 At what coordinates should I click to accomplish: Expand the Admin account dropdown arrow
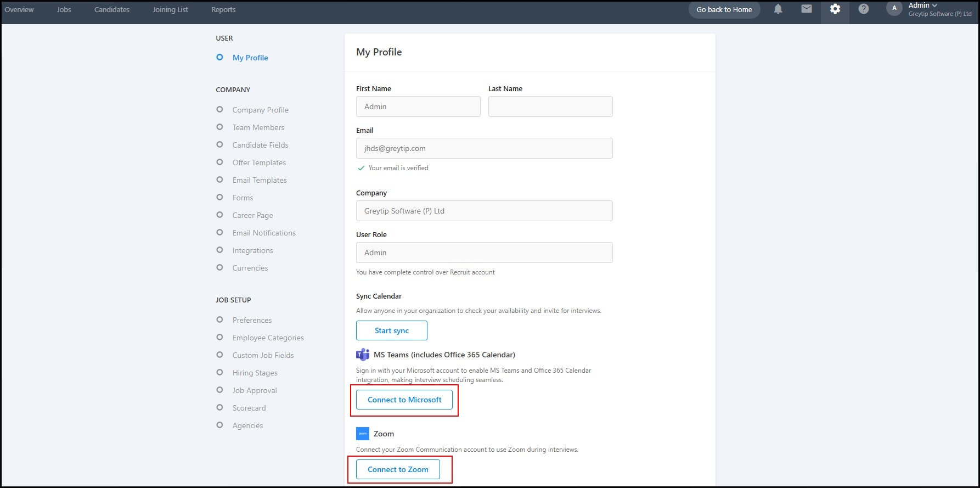[x=934, y=5]
